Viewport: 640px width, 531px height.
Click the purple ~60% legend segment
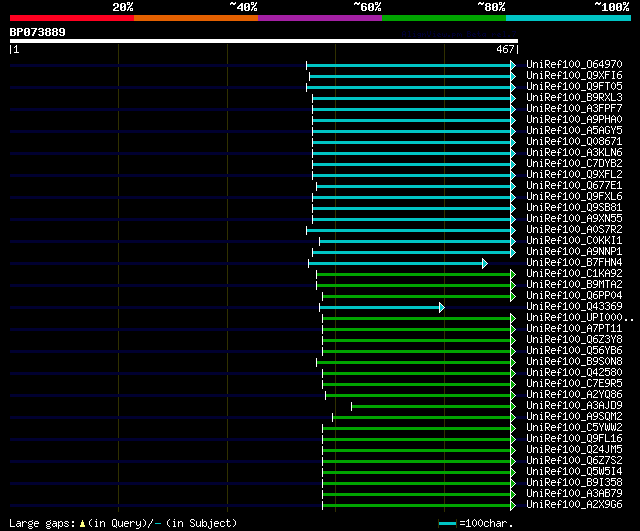[x=320, y=18]
